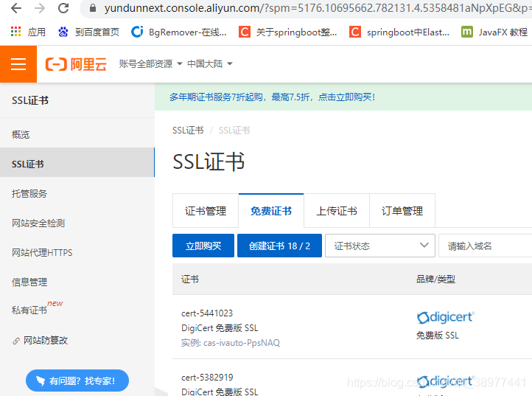
Task: Expand the 中国大陆 region dropdown
Action: point(210,64)
